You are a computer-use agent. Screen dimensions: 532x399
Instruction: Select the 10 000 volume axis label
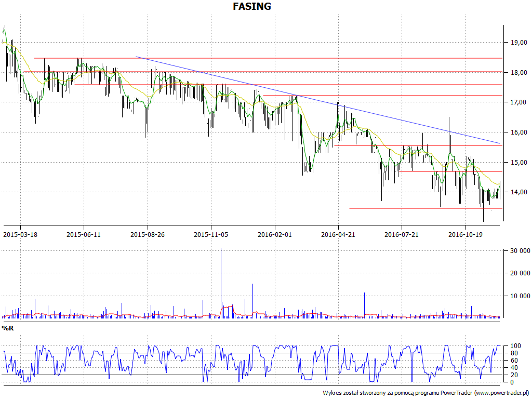(x=520, y=296)
